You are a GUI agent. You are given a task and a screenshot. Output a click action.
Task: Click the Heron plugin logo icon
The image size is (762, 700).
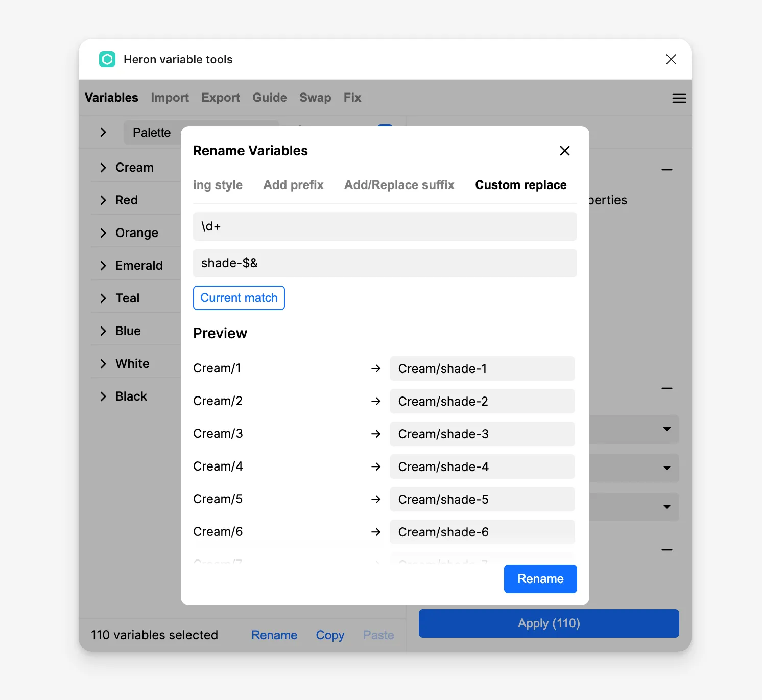(107, 59)
